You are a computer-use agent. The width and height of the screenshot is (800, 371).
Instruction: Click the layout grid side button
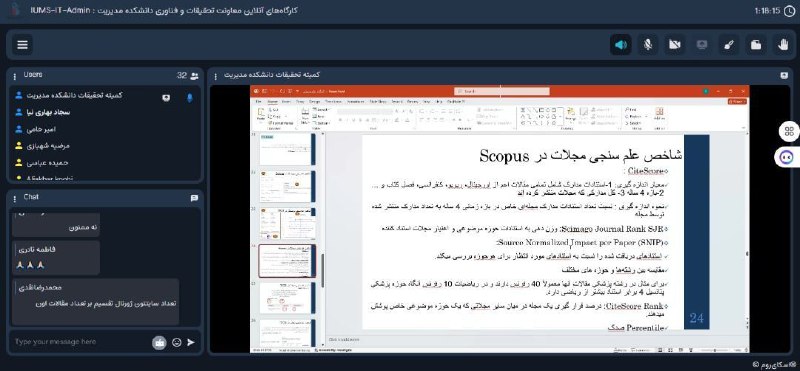pyautogui.click(x=789, y=132)
